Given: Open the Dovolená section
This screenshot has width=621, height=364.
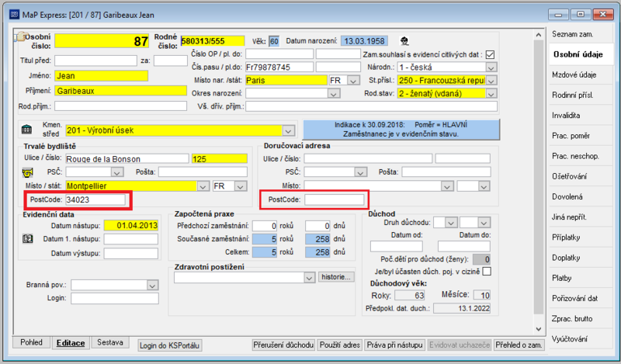Looking at the screenshot, I should 581,197.
